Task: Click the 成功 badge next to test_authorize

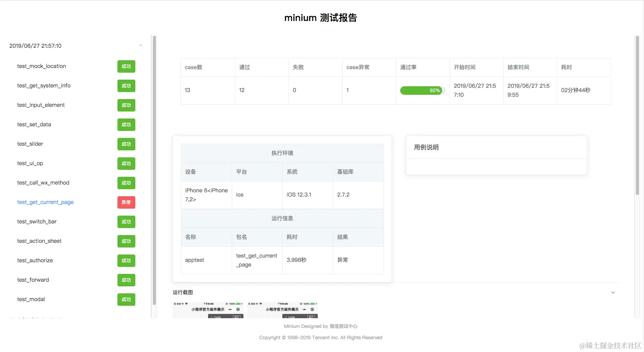Action: [126, 260]
